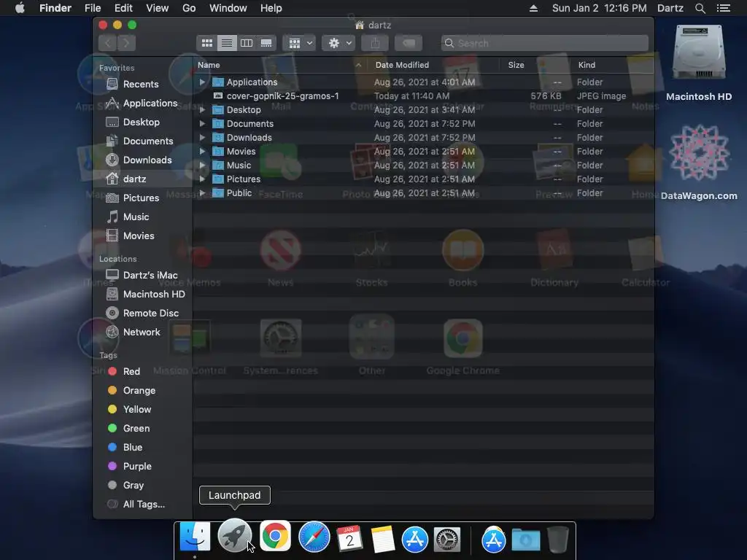
Task: Switch Finder to gallery view
Action: (266, 43)
